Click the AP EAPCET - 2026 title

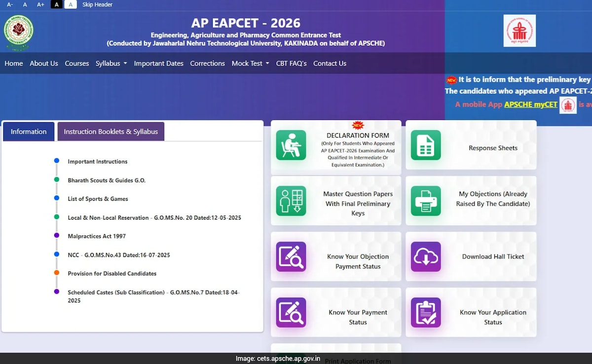tap(246, 23)
